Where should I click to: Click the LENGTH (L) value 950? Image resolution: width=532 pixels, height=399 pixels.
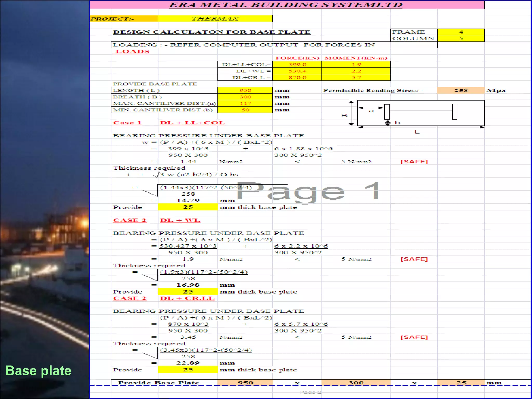coord(245,90)
